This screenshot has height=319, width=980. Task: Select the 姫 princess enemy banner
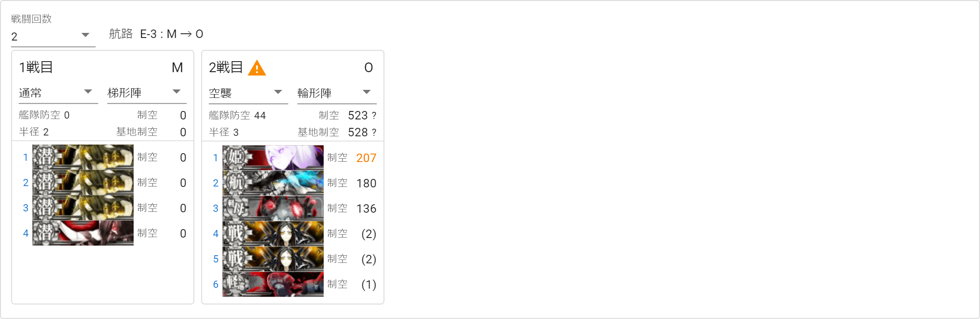[273, 158]
